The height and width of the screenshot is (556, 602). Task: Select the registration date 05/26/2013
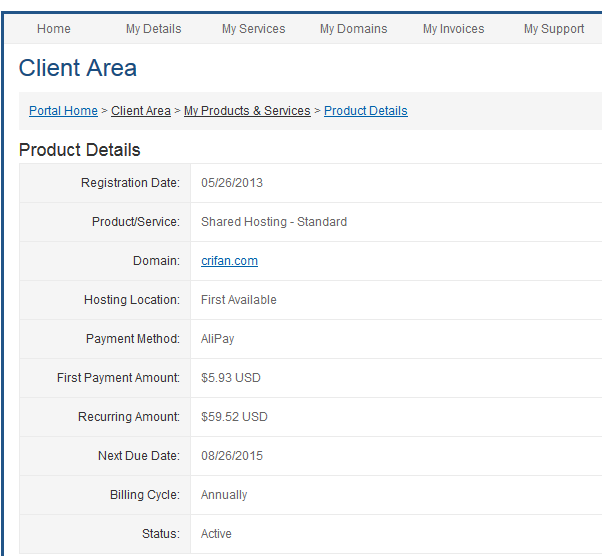click(232, 183)
